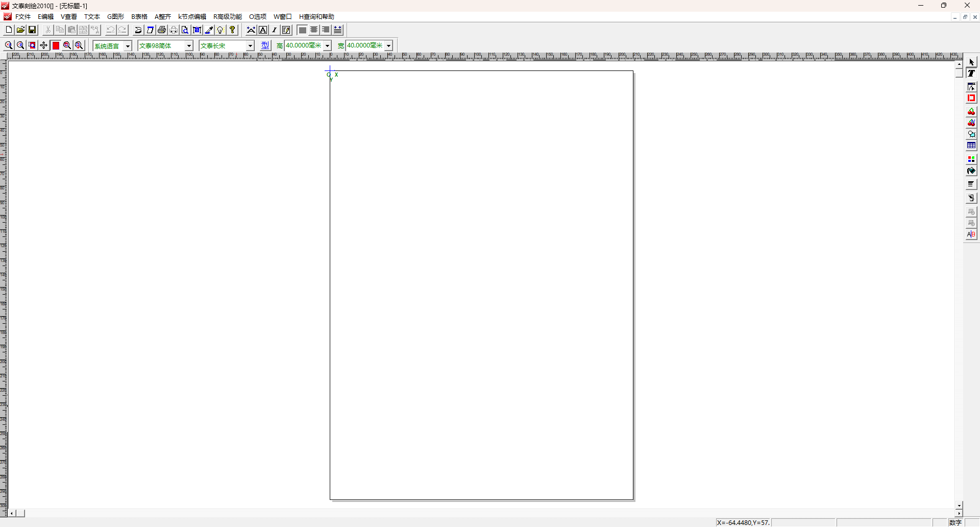Click the pan four-arrow move icon
980x527 pixels.
point(44,45)
